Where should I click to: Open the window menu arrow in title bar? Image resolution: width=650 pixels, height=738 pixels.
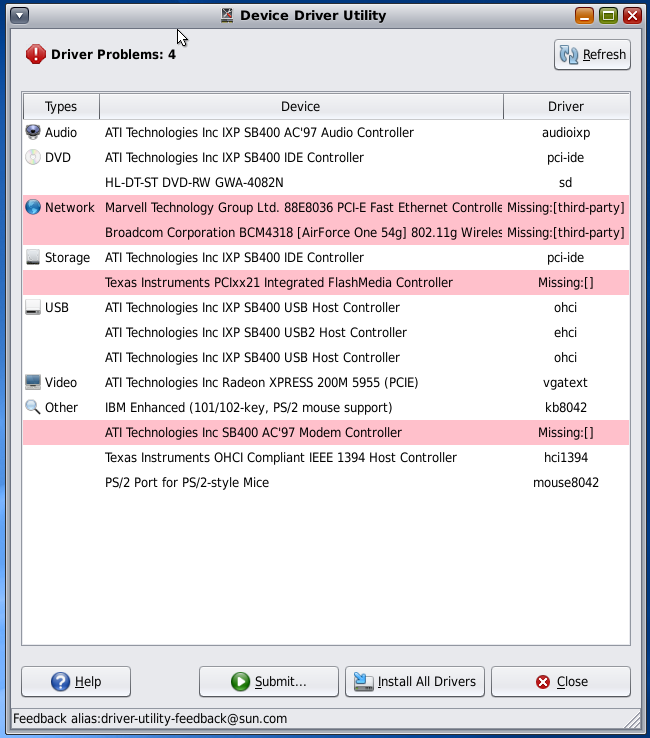click(19, 16)
